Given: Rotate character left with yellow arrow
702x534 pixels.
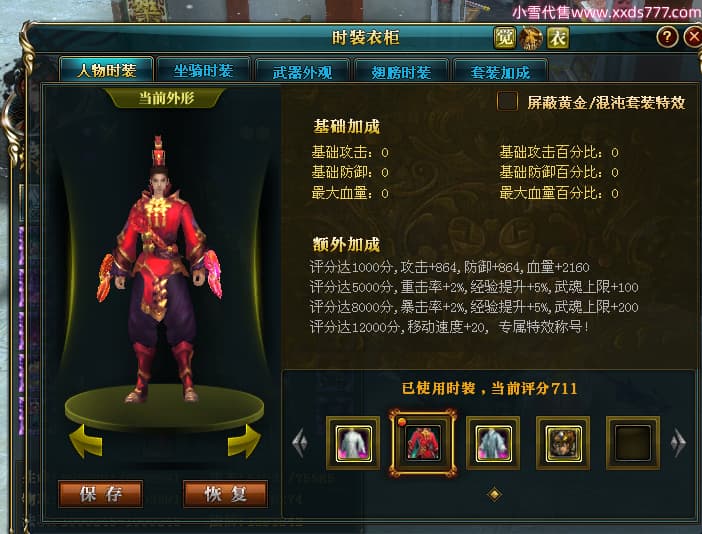Looking at the screenshot, I should click(86, 442).
